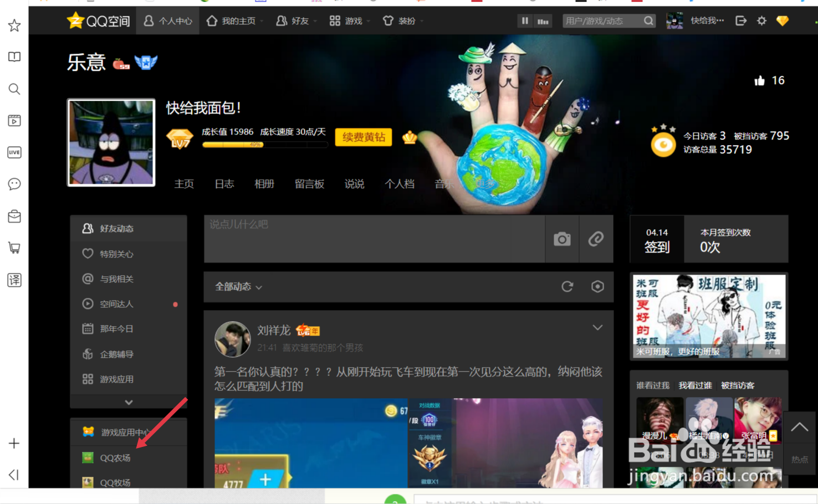Click the back-to-top arrow button
The height and width of the screenshot is (504, 818).
tap(799, 428)
